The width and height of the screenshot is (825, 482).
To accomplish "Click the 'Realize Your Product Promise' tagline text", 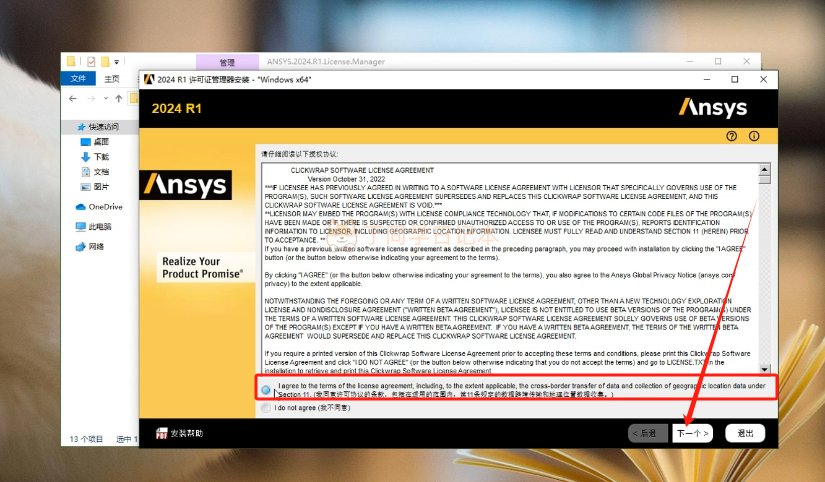I will tap(202, 267).
